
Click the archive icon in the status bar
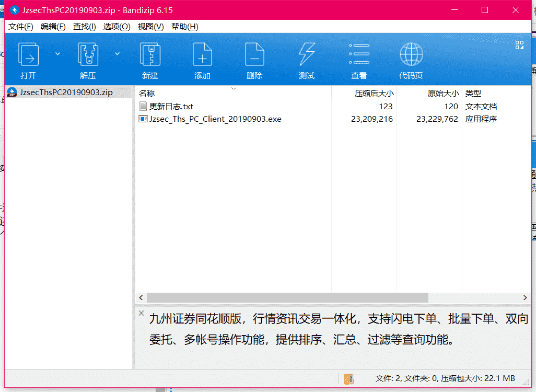coord(348,378)
